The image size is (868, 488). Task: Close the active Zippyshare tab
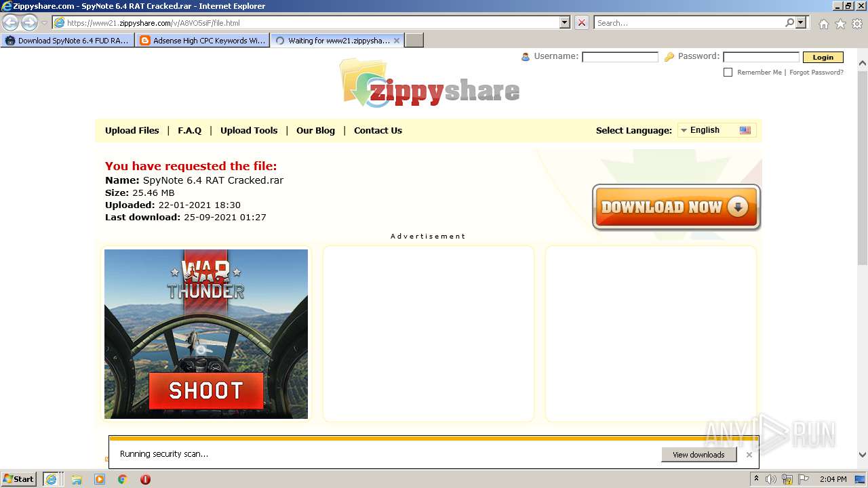(397, 41)
